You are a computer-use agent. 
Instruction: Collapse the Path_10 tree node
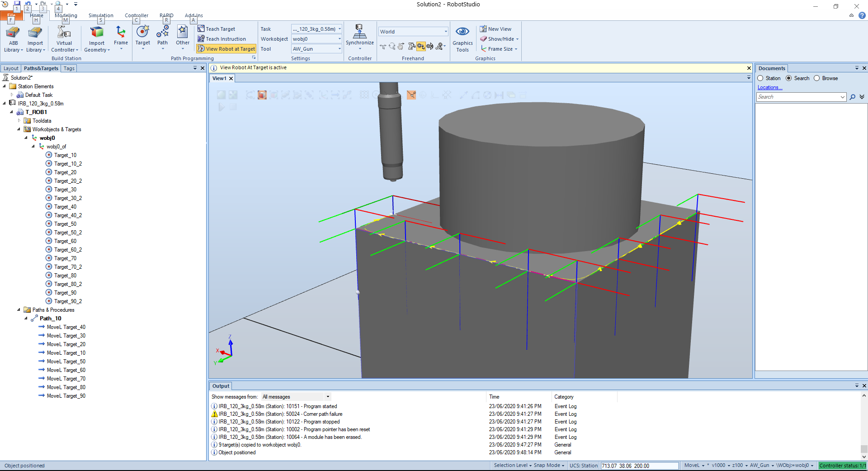coord(26,319)
